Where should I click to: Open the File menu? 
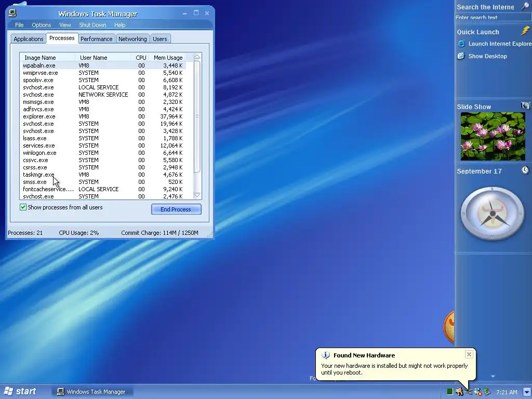pyautogui.click(x=19, y=25)
